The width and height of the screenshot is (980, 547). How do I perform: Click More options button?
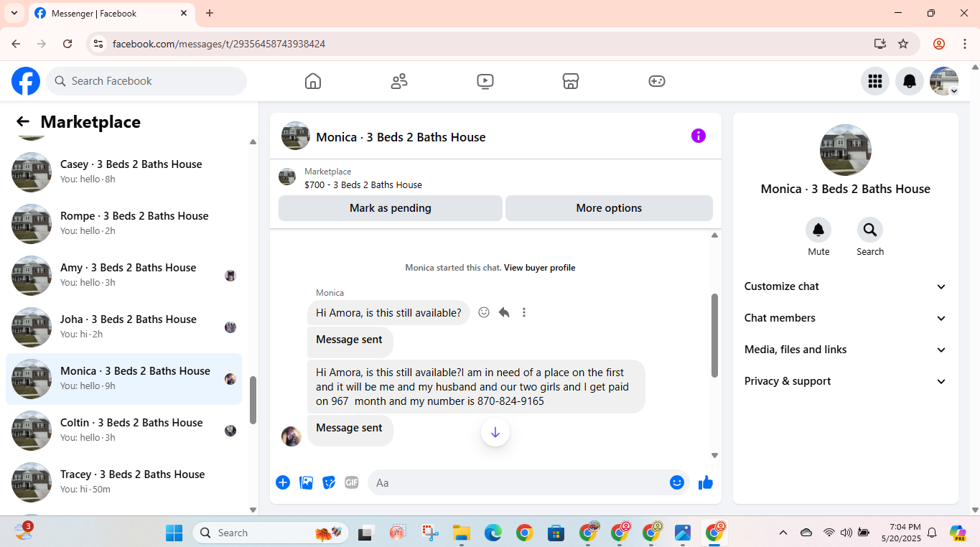[609, 208]
